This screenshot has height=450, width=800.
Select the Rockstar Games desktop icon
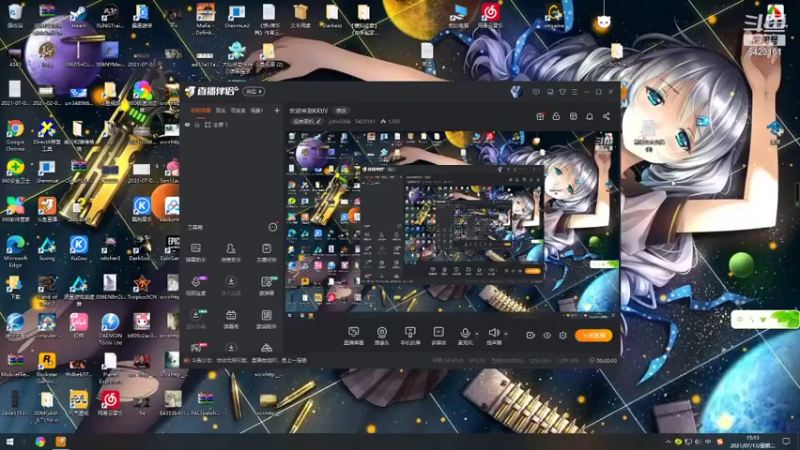coord(47,368)
